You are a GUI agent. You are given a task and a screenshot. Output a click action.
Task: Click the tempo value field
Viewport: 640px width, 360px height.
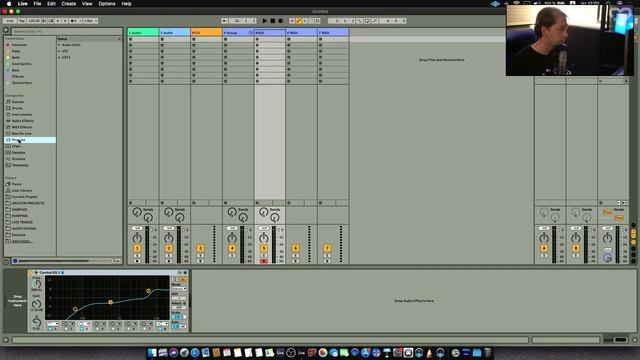click(34, 21)
